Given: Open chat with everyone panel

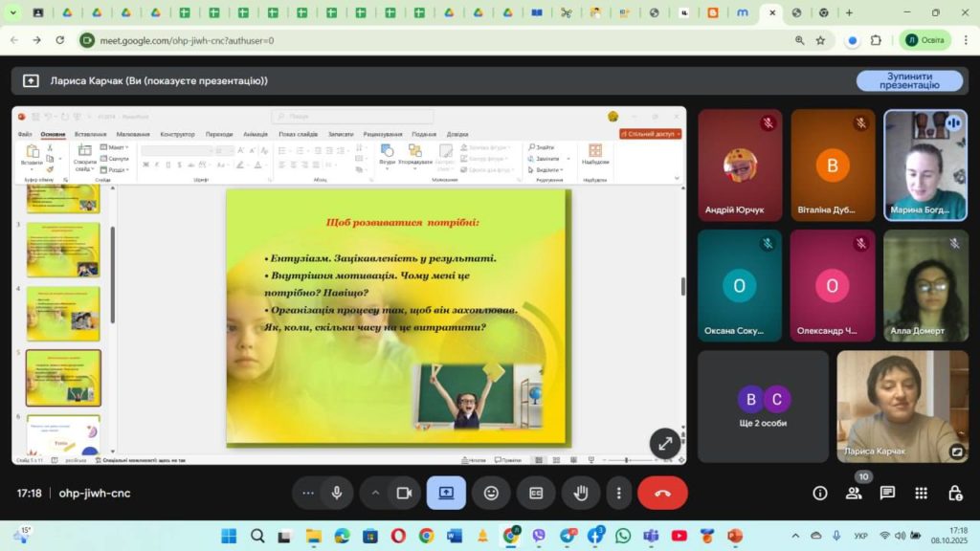Looking at the screenshot, I should 887,493.
